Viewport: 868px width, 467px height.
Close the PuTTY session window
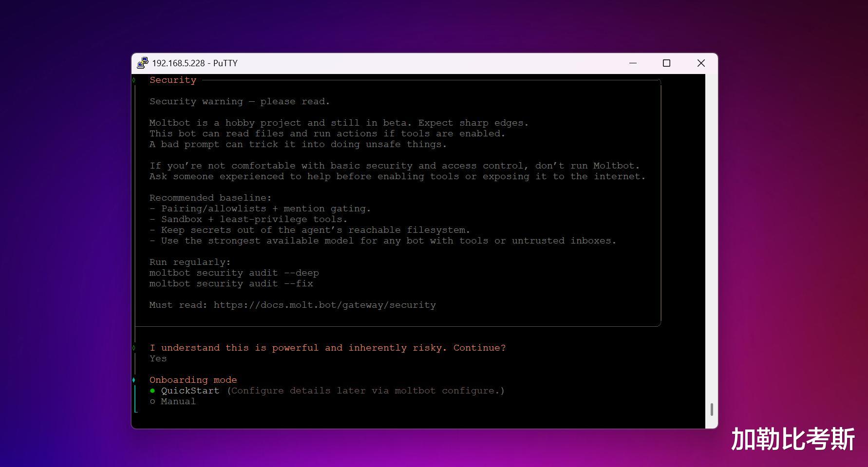pyautogui.click(x=701, y=63)
